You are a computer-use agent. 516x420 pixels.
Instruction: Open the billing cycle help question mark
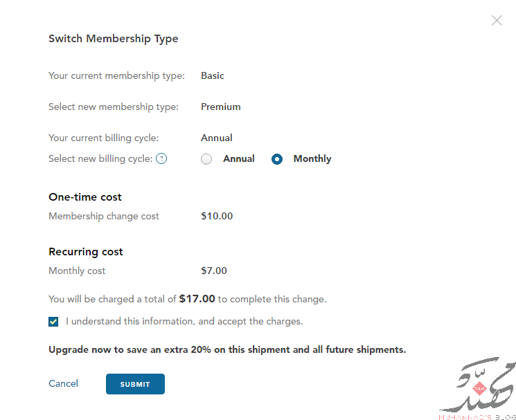coord(161,158)
